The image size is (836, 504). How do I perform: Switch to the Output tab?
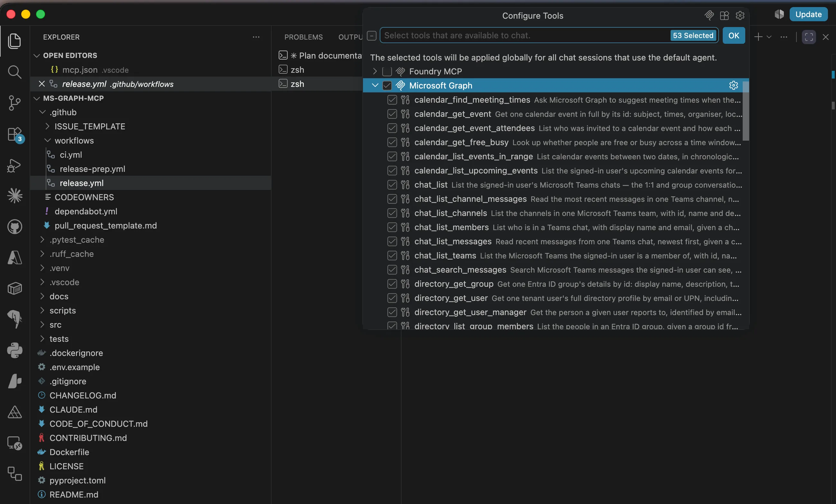click(350, 37)
